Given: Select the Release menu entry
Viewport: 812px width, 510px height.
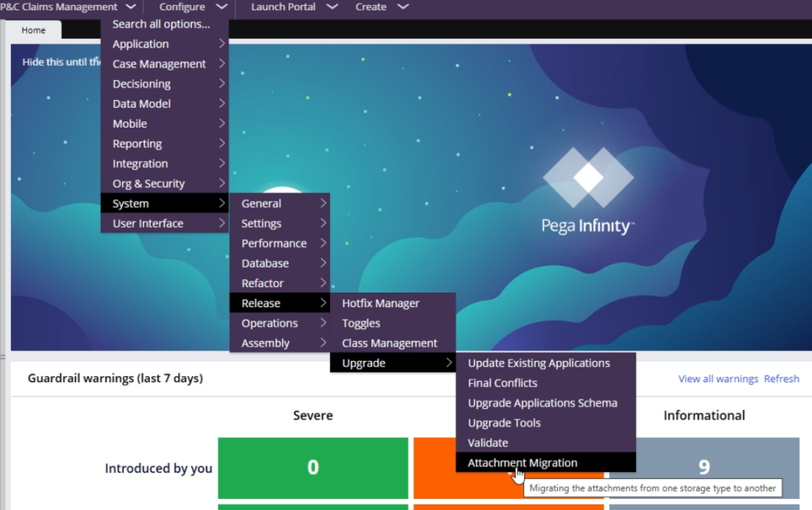Looking at the screenshot, I should [x=280, y=303].
